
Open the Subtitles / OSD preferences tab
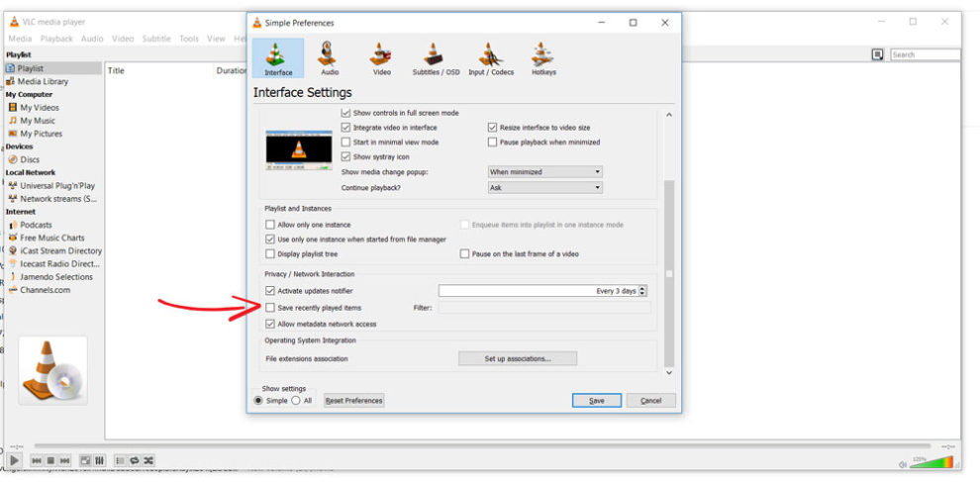point(436,58)
